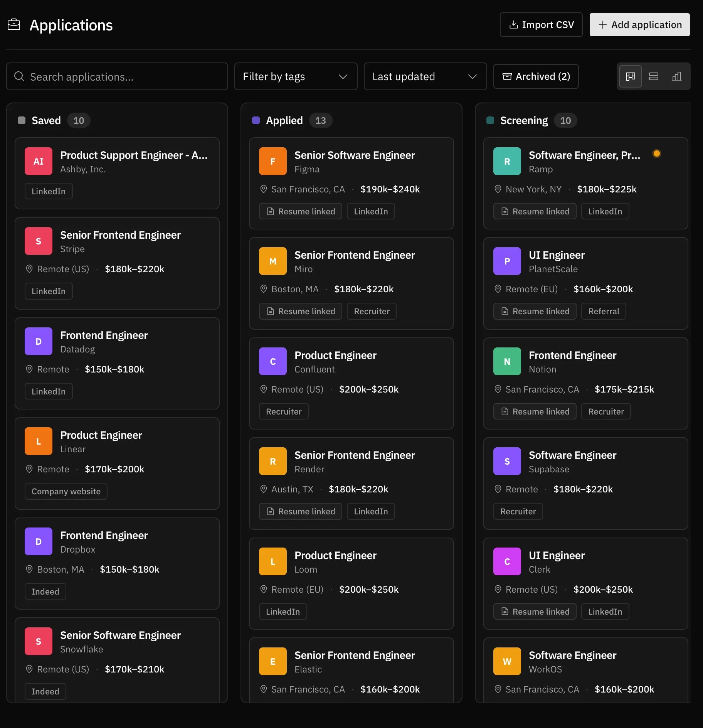Open Product Engineer at Confluent card
The image size is (703, 728).
point(351,384)
